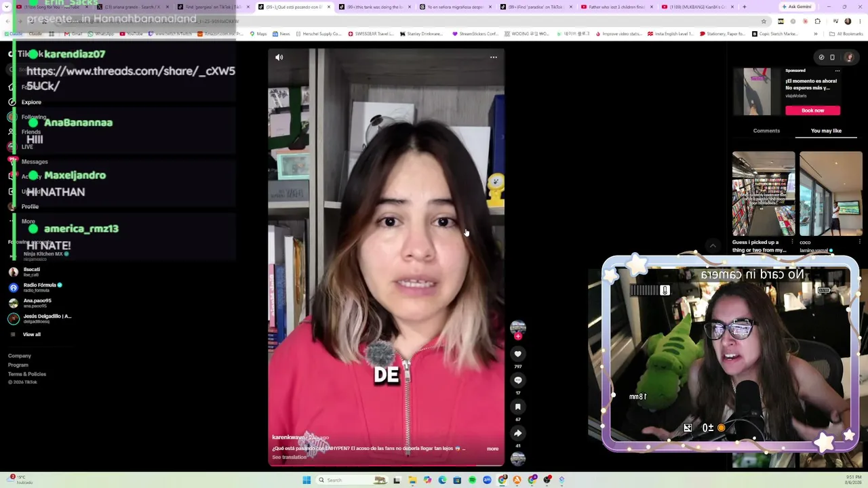The height and width of the screenshot is (488, 868).
Task: Open the SWISSGEAR Travel bookmark
Action: click(372, 34)
